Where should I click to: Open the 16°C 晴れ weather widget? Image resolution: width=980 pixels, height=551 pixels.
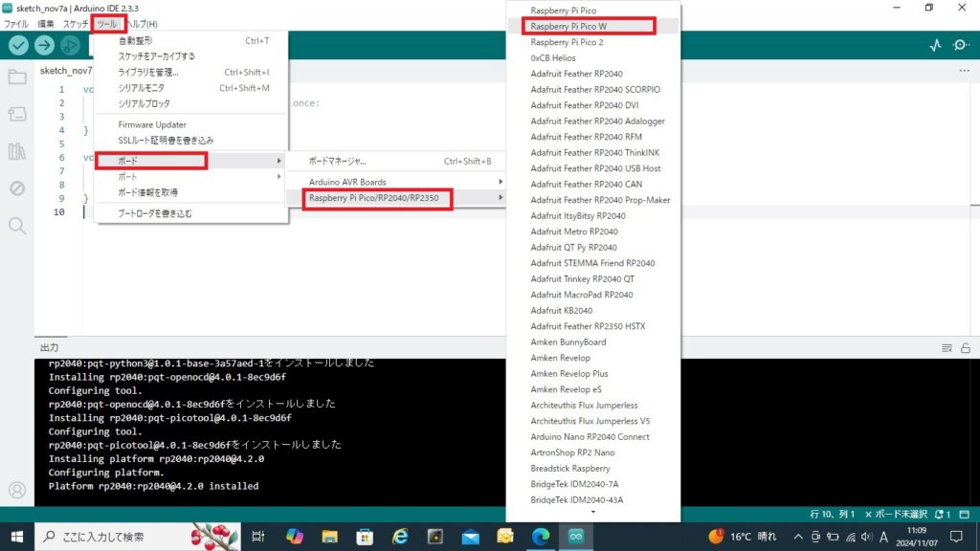click(x=743, y=537)
